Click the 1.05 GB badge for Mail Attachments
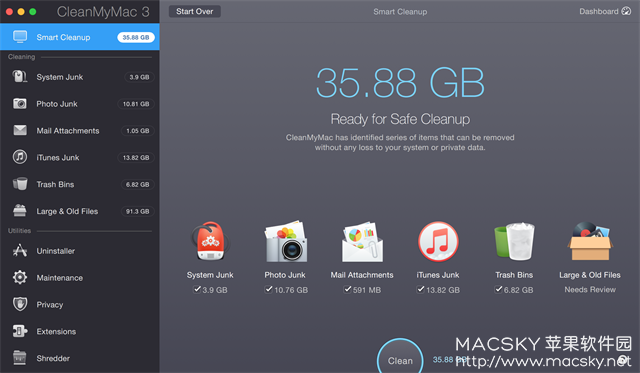Viewport: 640px width, 373px height. [138, 131]
